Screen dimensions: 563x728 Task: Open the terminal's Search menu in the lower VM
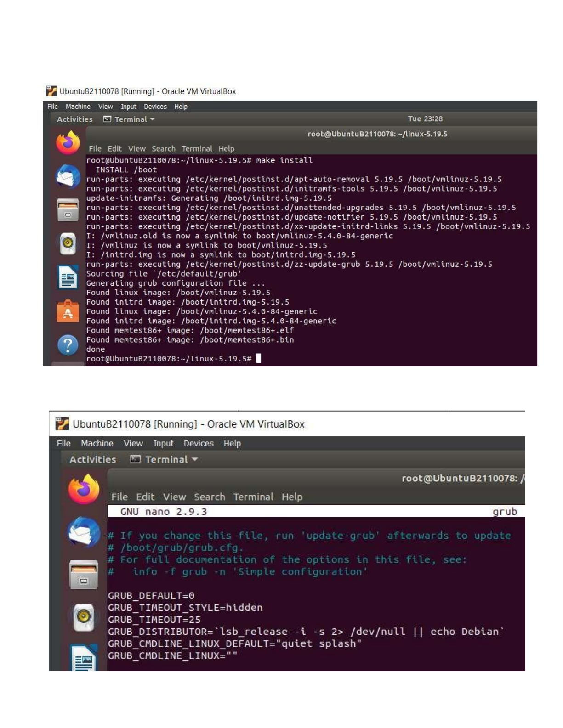[x=210, y=497]
